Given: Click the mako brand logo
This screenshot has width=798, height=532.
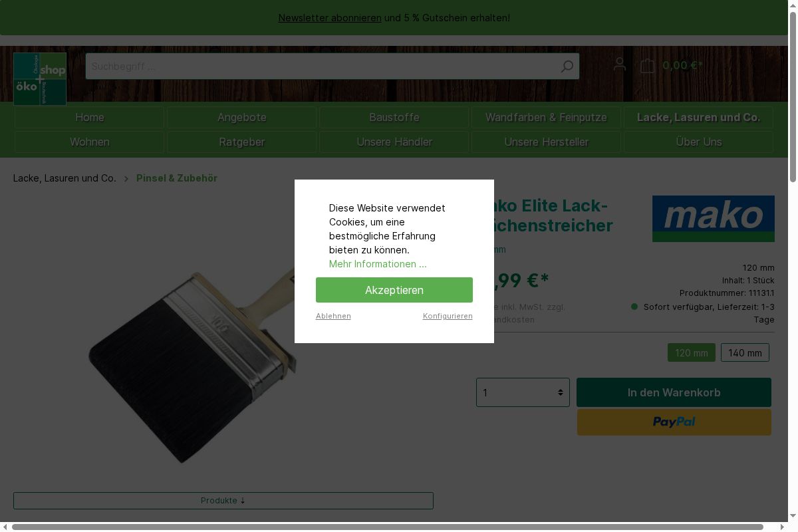Looking at the screenshot, I should pos(714,219).
